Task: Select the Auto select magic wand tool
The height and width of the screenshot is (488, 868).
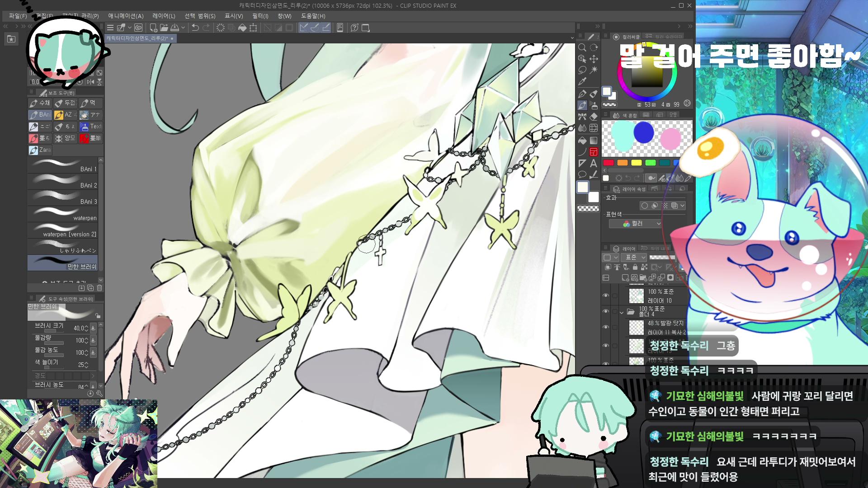Action: [x=594, y=70]
